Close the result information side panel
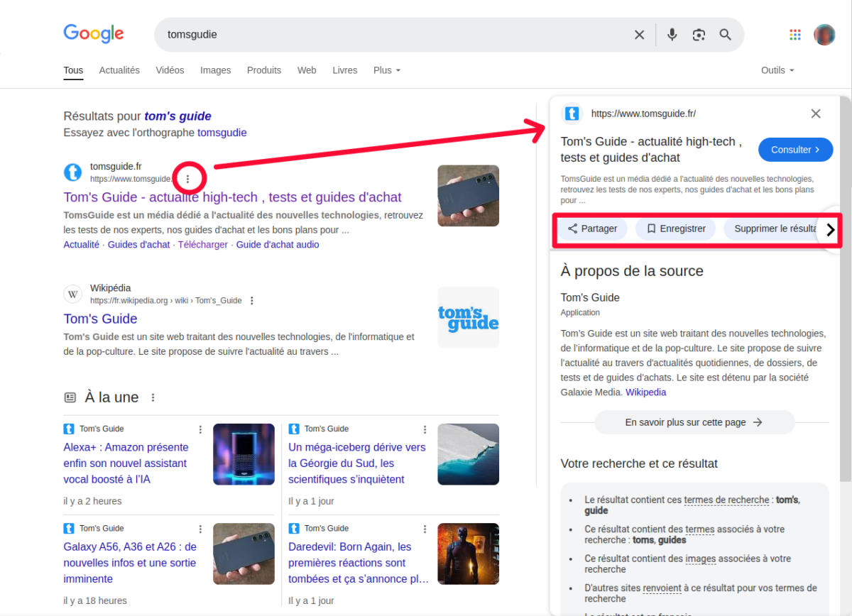The height and width of the screenshot is (616, 852). pos(816,114)
